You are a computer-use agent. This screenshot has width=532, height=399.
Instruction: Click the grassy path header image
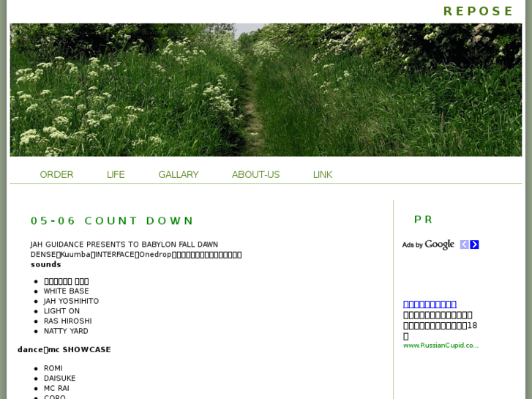[266, 90]
